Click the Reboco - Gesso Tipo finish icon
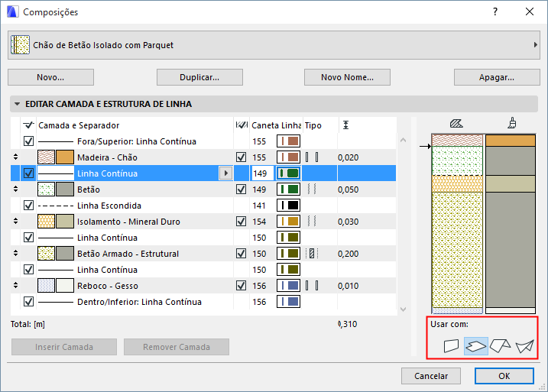The width and height of the screenshot is (548, 392). click(312, 286)
